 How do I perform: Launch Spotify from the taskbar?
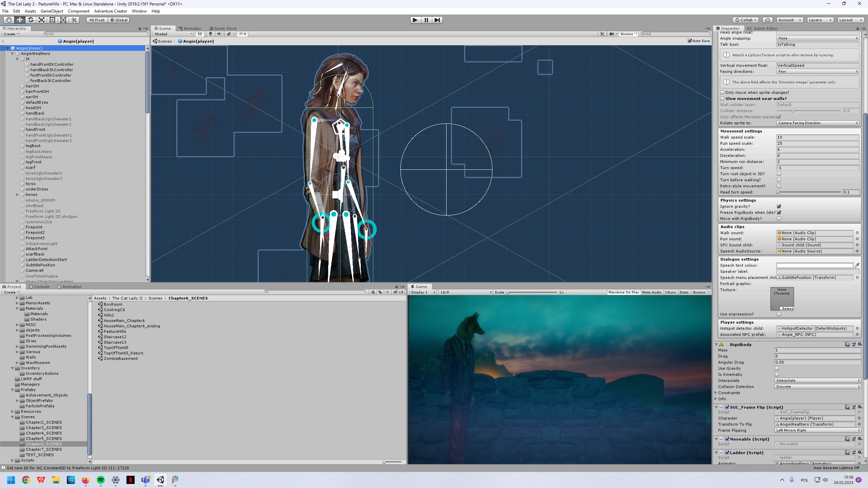coord(101,480)
